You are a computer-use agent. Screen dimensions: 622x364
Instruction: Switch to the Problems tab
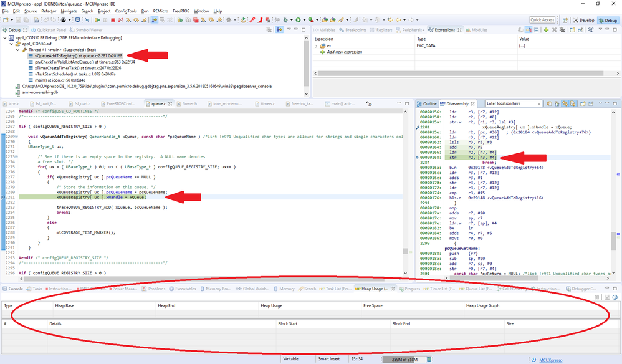point(153,289)
